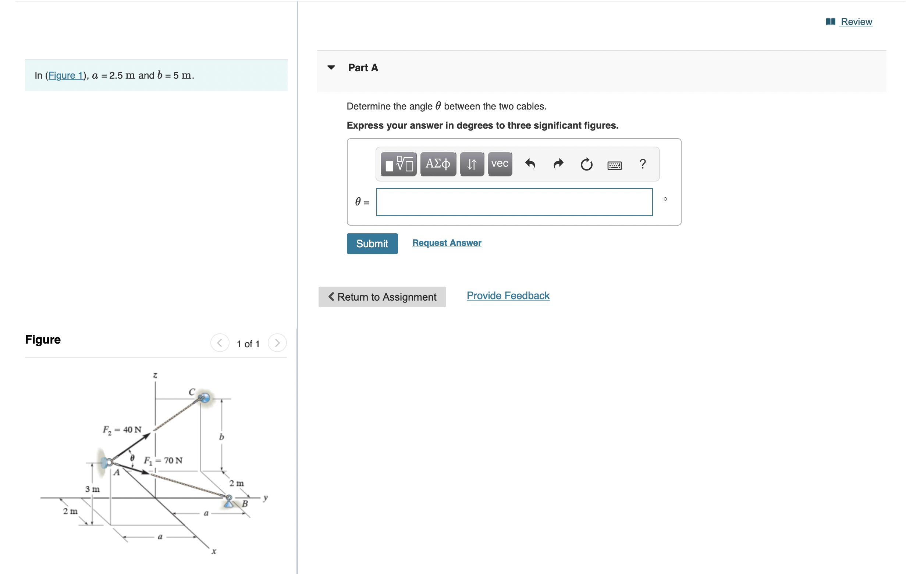
Task: Submit the answer for Part A
Action: [x=372, y=243]
